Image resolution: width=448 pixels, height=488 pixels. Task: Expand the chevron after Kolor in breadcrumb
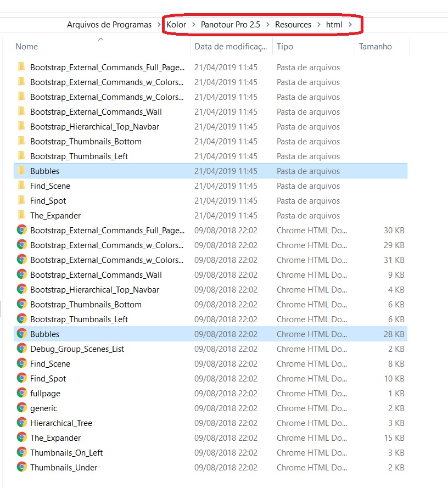pyautogui.click(x=194, y=25)
